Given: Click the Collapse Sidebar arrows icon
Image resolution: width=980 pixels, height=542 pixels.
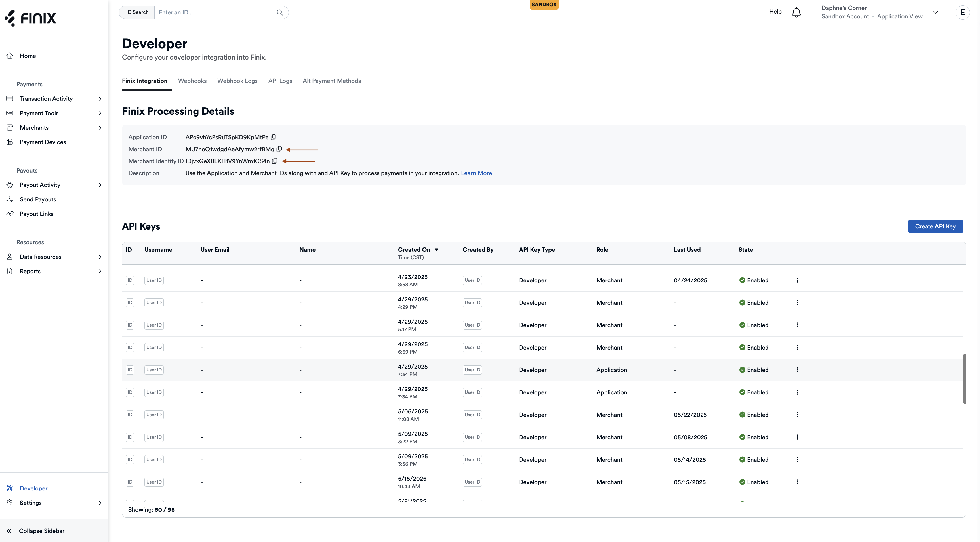Looking at the screenshot, I should (10, 531).
